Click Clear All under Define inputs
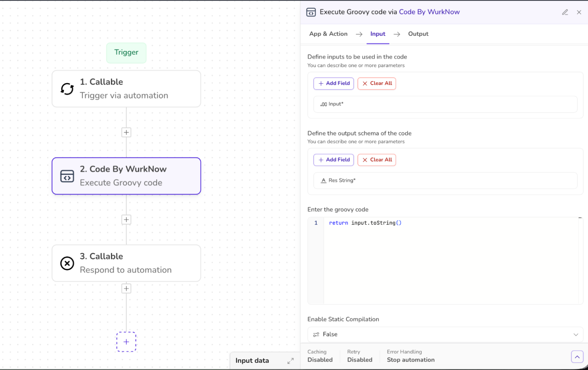Screen dimensions: 588x370 tap(377, 84)
